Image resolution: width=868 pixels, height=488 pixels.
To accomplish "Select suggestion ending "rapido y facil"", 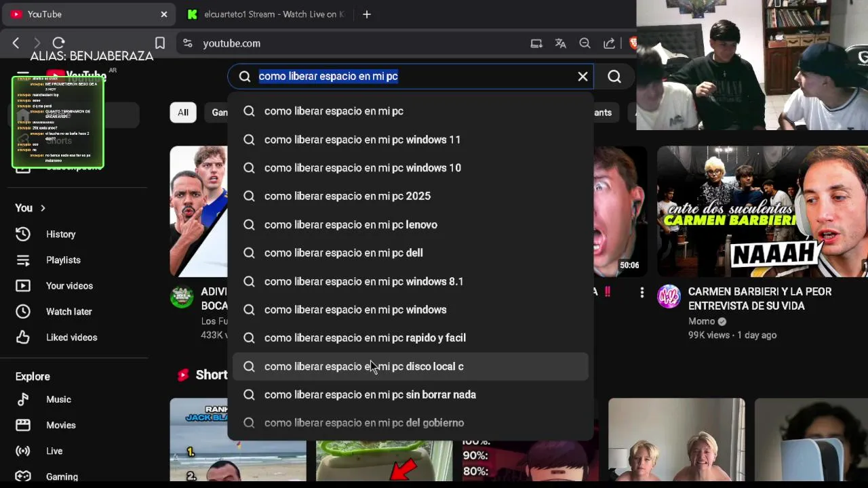I will 410,338.
